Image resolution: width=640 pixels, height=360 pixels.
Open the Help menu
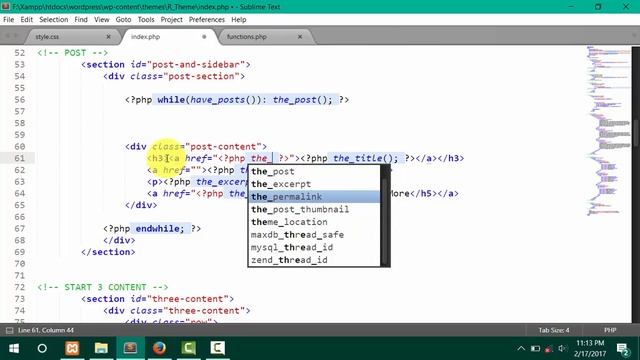point(239,20)
